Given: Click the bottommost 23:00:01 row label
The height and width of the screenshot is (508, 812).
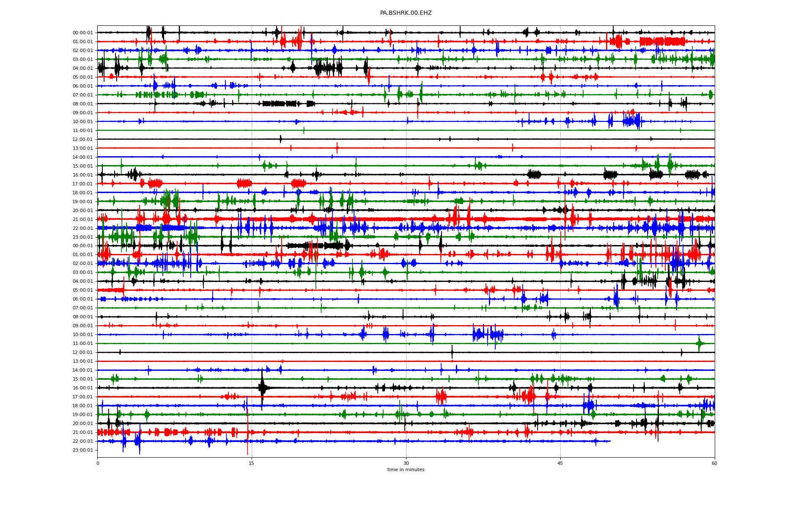Looking at the screenshot, I should [x=82, y=450].
